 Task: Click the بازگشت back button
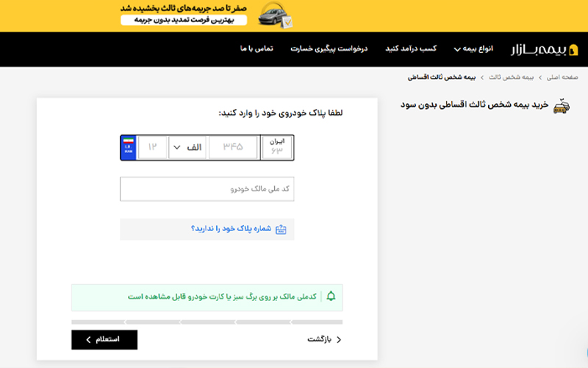coord(324,339)
